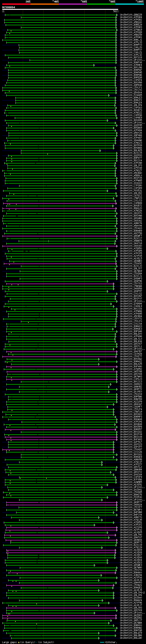Viewport: 146px width, 644px height.
Task: Open hit UniRef100_B9P977
Action: 131,158
